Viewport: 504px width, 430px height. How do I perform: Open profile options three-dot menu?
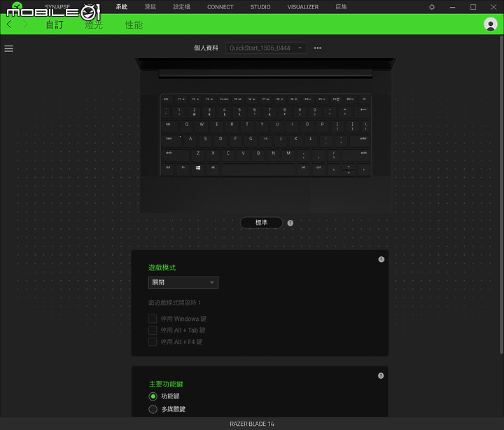[318, 48]
